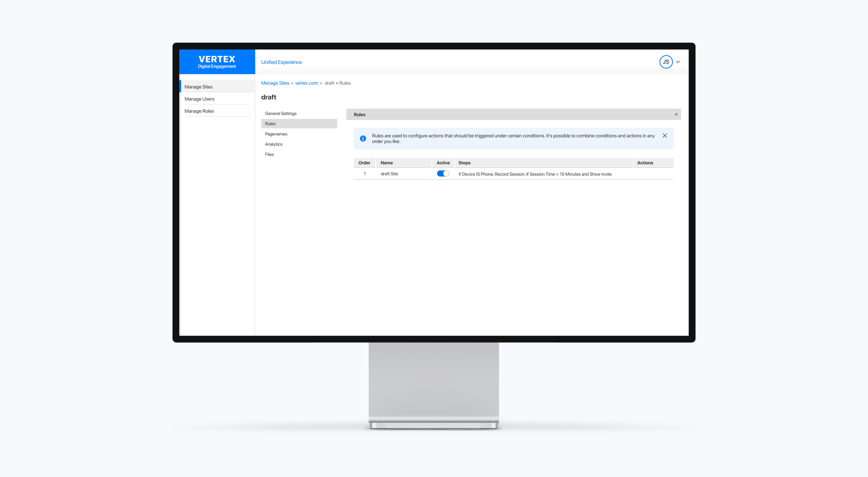The width and height of the screenshot is (868, 477).
Task: Select Manage Sites in the sidebar
Action: click(199, 86)
